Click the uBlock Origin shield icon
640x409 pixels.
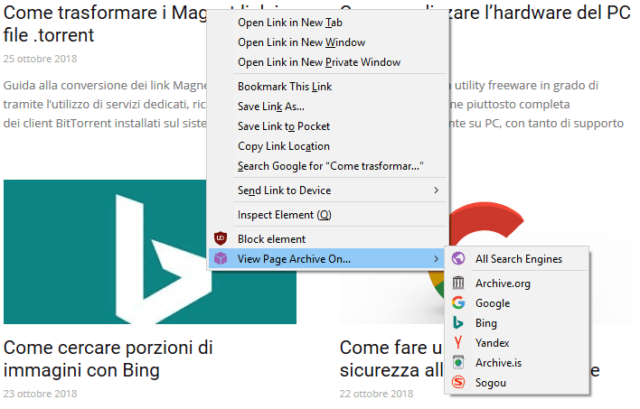tap(221, 239)
